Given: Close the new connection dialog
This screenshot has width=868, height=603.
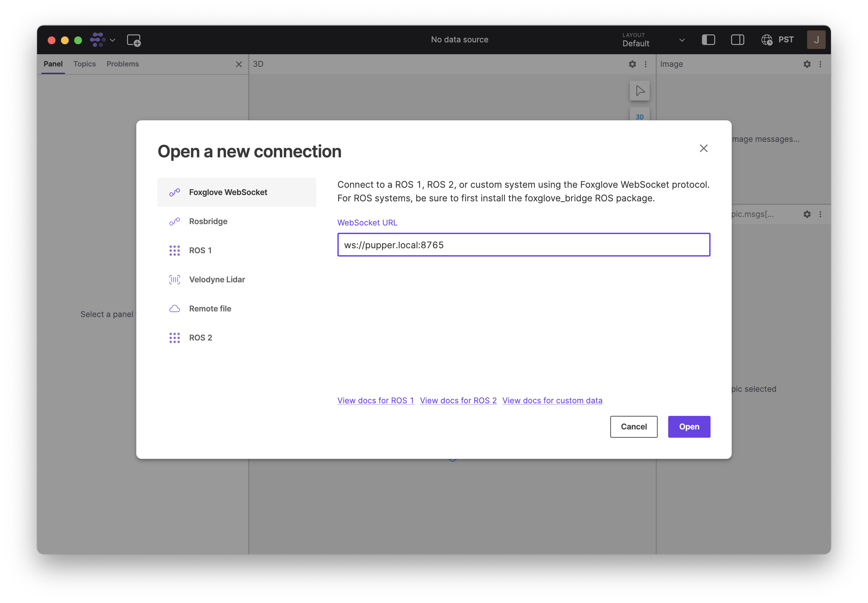Looking at the screenshot, I should [x=703, y=148].
